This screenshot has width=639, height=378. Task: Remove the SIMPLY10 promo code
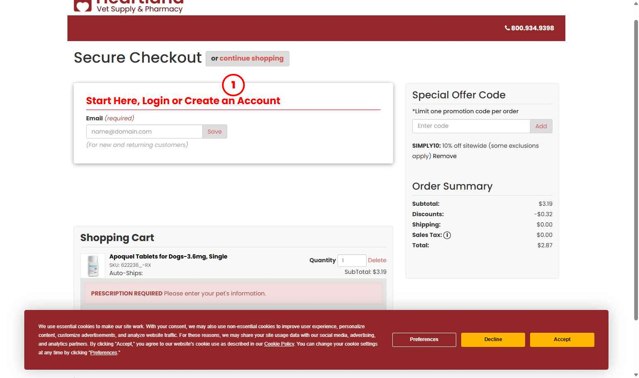point(445,156)
